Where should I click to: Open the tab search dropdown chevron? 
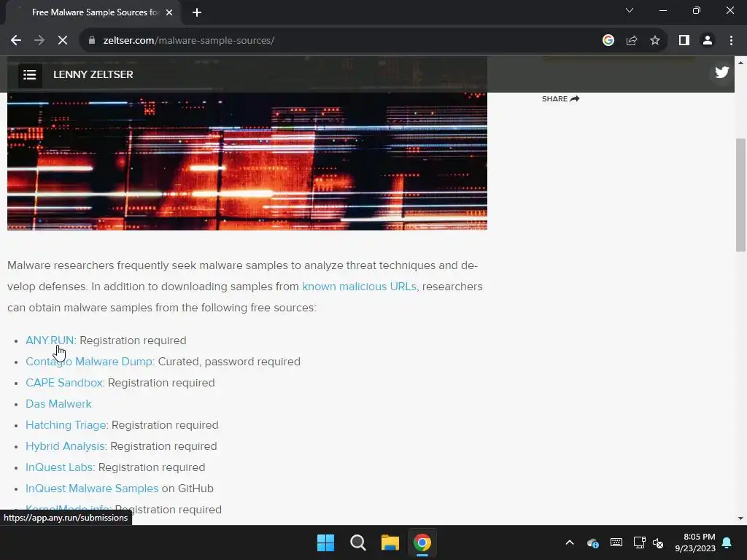tap(630, 10)
